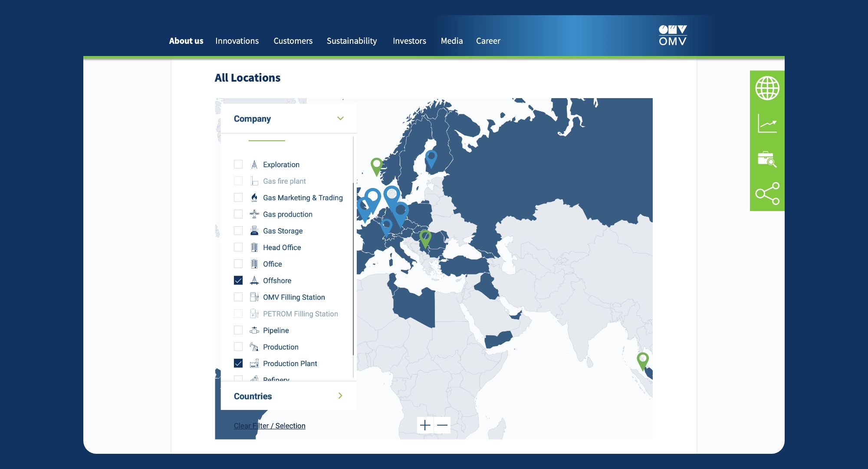The height and width of the screenshot is (469, 868).
Task: Click Clear Filter / Selection link
Action: 270,426
